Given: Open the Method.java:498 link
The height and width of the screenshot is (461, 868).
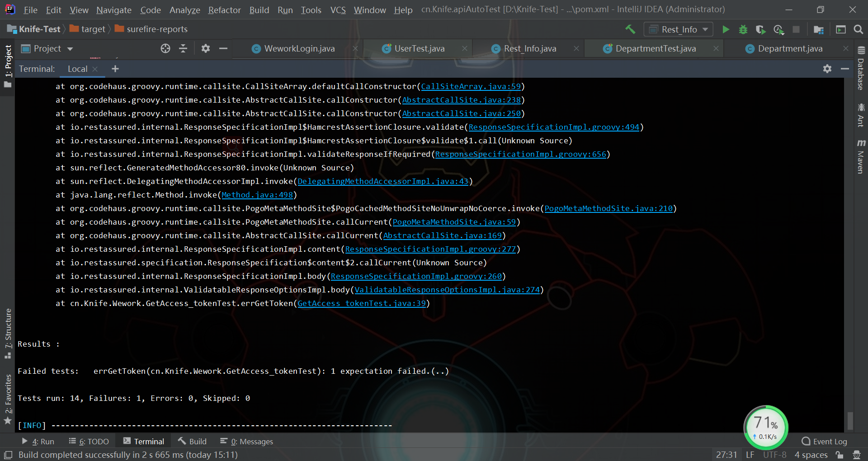Looking at the screenshot, I should coord(257,195).
